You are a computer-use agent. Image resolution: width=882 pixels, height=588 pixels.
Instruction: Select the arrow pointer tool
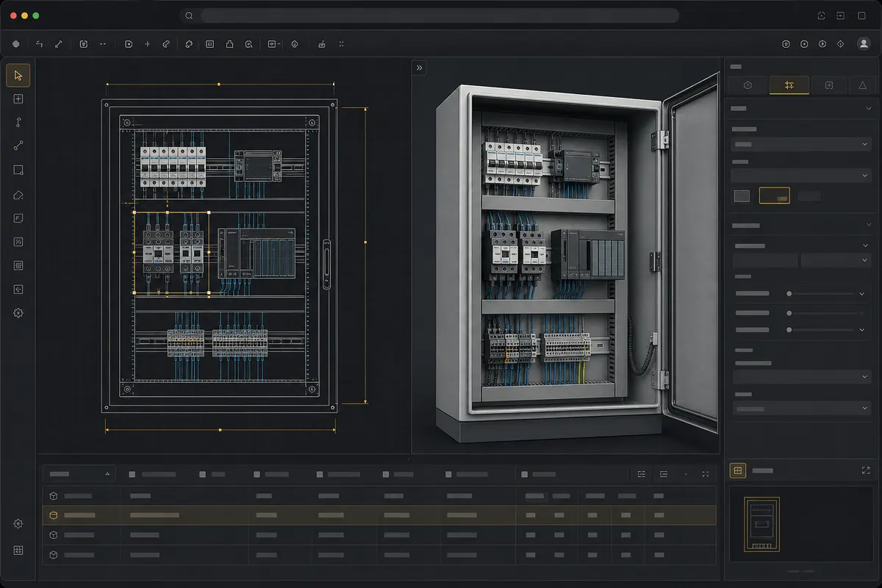(x=18, y=75)
